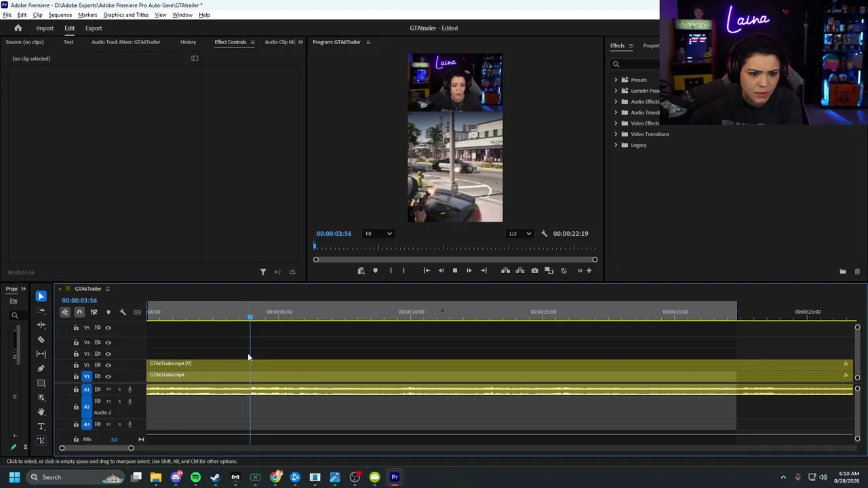Switch to History tab
This screenshot has height=488, width=868.
(189, 42)
